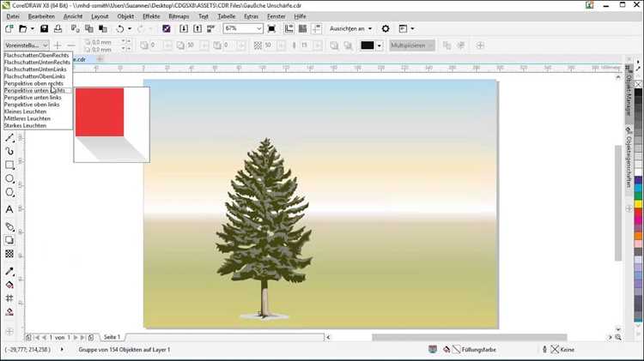The height and width of the screenshot is (361, 644).
Task: Toggle the Show grid button
Action: tap(303, 28)
